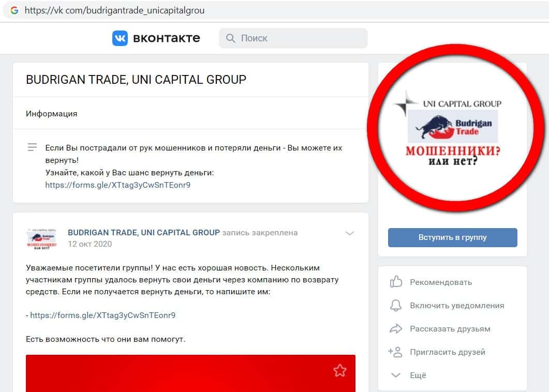
Task: Click the Google icon in address bar
Action: click(14, 10)
